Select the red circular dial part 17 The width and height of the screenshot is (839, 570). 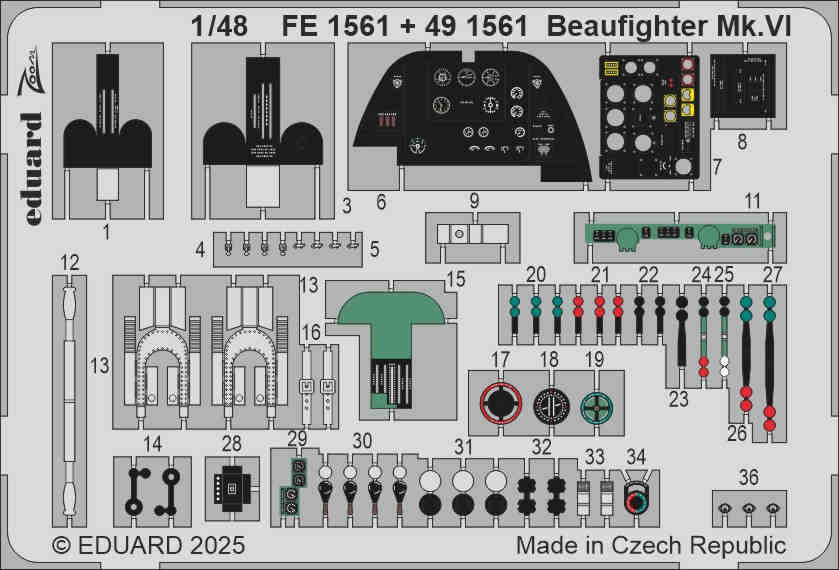(x=500, y=406)
